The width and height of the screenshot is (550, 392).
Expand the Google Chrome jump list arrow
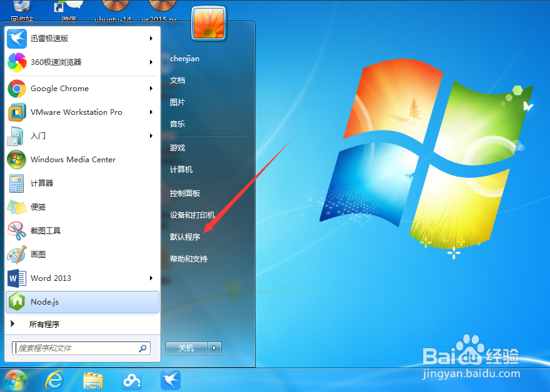[151, 89]
